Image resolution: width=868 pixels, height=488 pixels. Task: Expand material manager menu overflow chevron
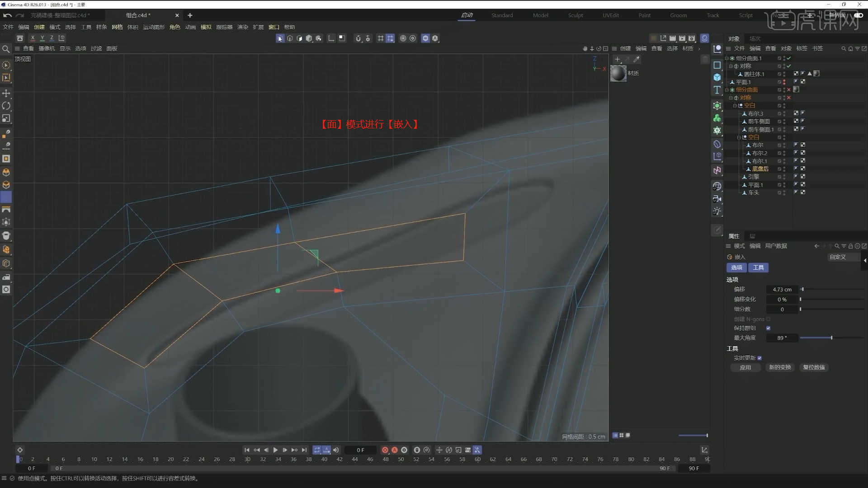(699, 49)
